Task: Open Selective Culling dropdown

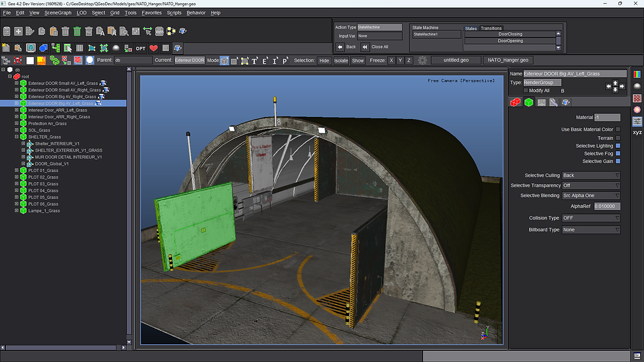Action: click(x=591, y=175)
